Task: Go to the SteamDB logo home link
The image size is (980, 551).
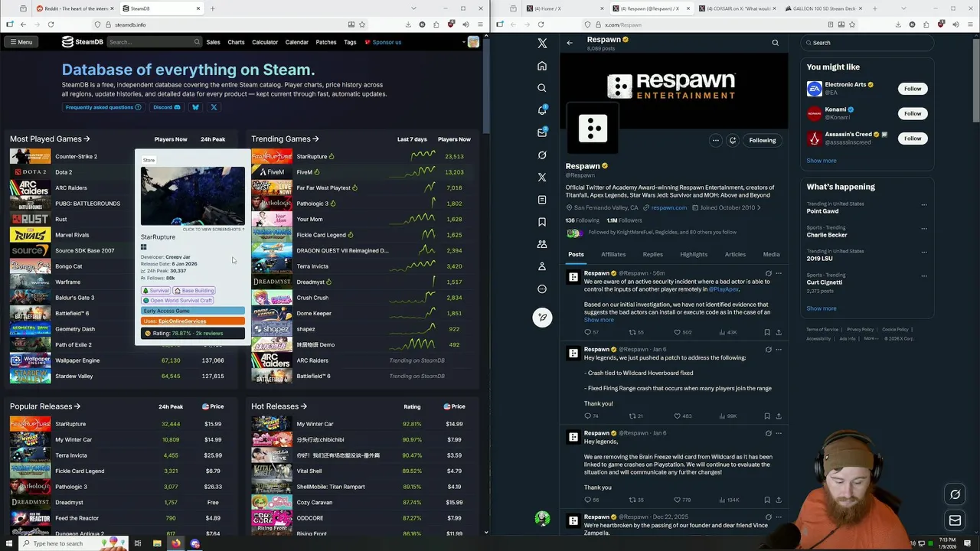Action: point(82,42)
